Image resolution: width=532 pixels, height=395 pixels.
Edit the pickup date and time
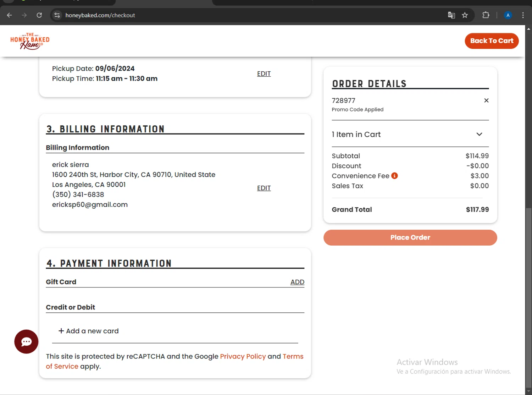click(264, 74)
